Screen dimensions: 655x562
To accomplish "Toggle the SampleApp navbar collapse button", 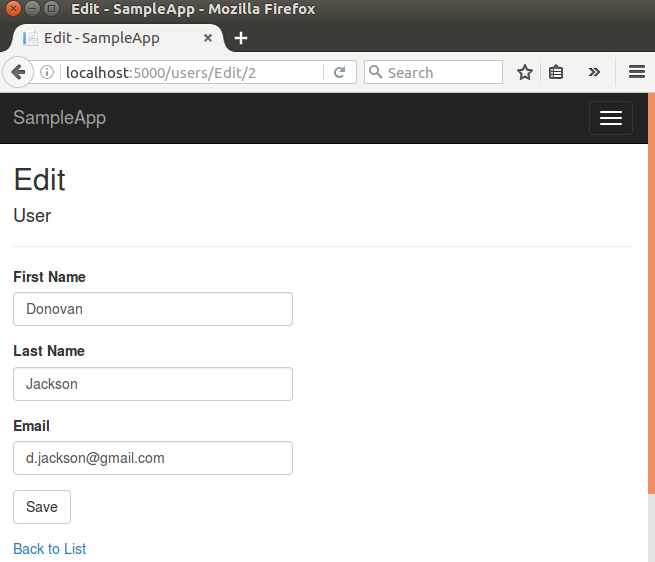I will point(610,118).
